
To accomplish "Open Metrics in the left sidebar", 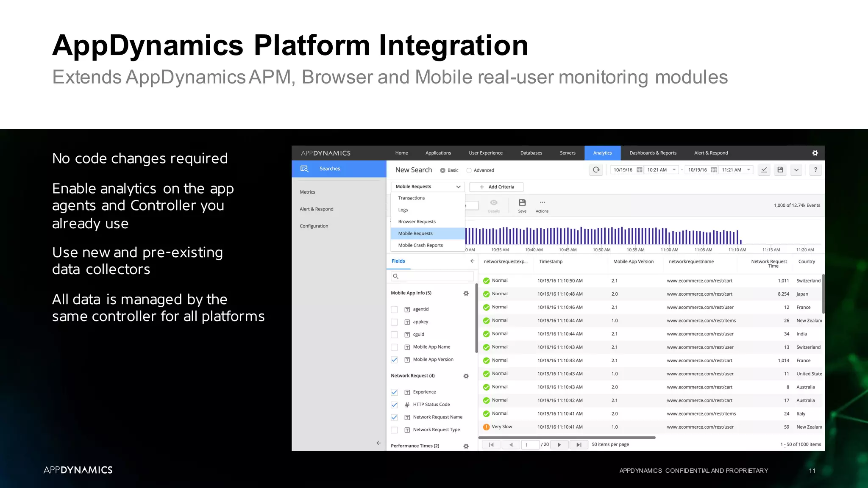I will tap(307, 192).
